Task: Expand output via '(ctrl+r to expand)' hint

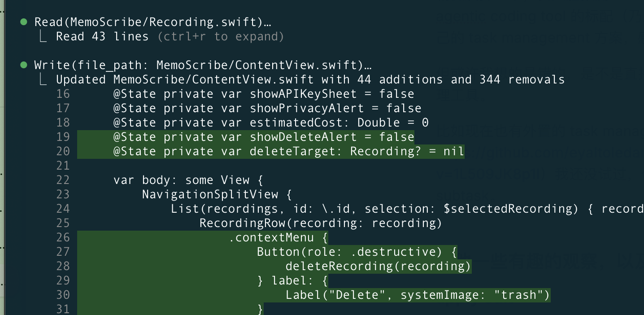Action: coord(221,36)
